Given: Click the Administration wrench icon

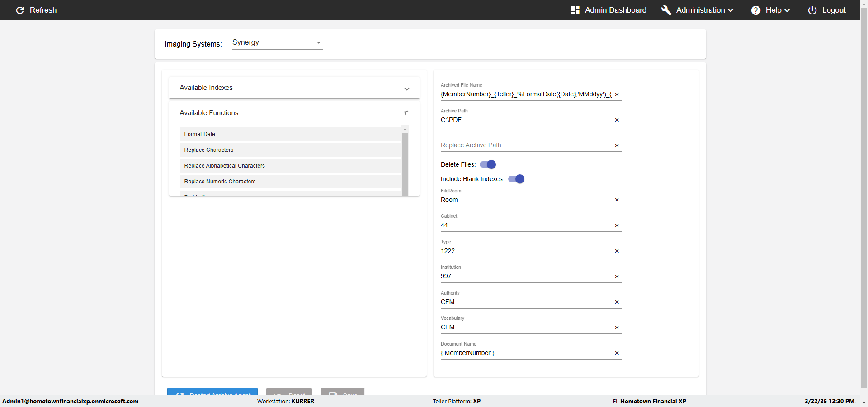Looking at the screenshot, I should tap(666, 10).
